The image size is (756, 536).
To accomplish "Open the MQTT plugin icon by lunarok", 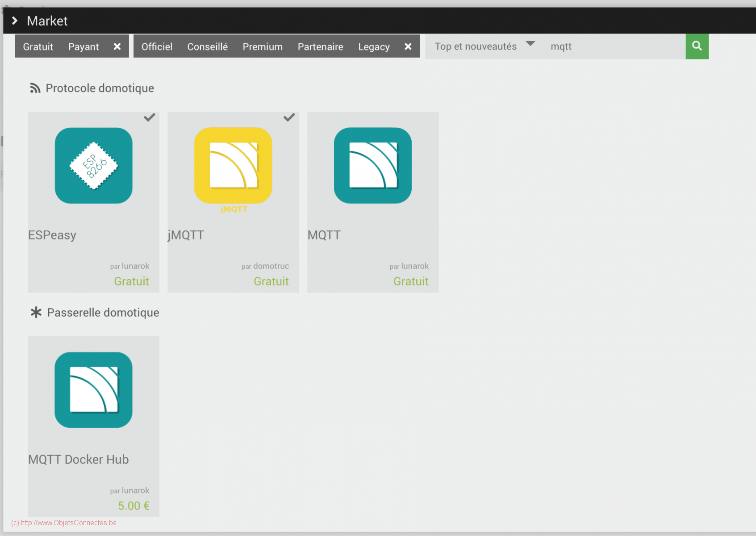I will pos(373,166).
